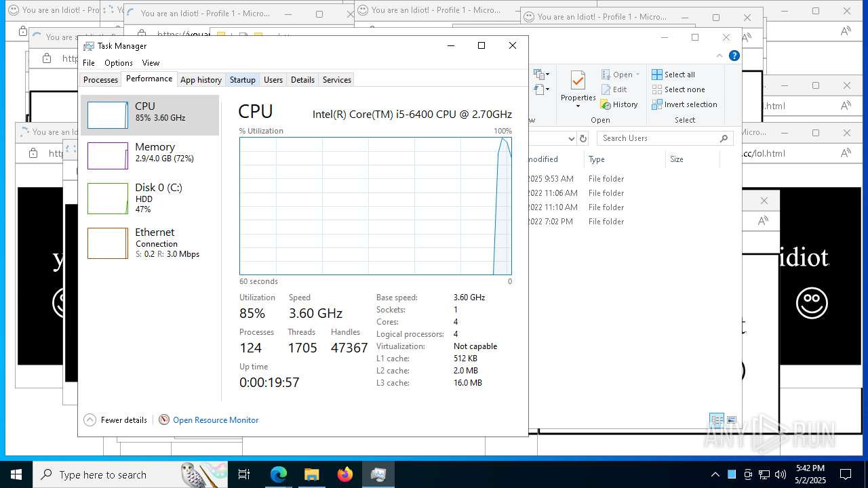Click the taskbar search box
Screen dimensions: 868x488
pos(130,474)
